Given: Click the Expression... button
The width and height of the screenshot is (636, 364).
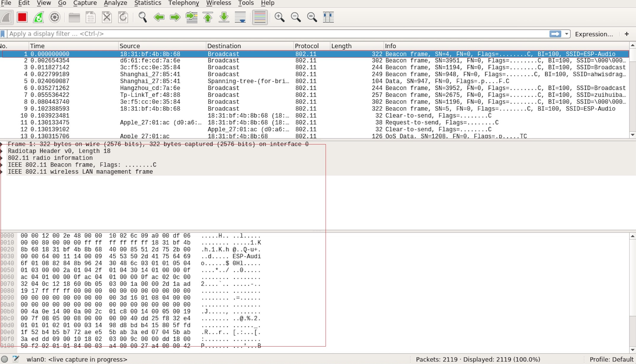Looking at the screenshot, I should (594, 34).
